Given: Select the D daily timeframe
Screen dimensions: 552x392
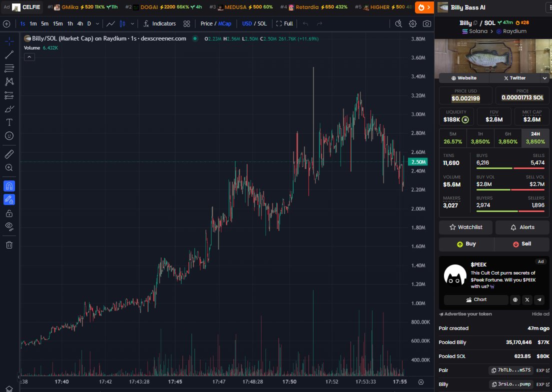Looking at the screenshot, I should coord(89,23).
